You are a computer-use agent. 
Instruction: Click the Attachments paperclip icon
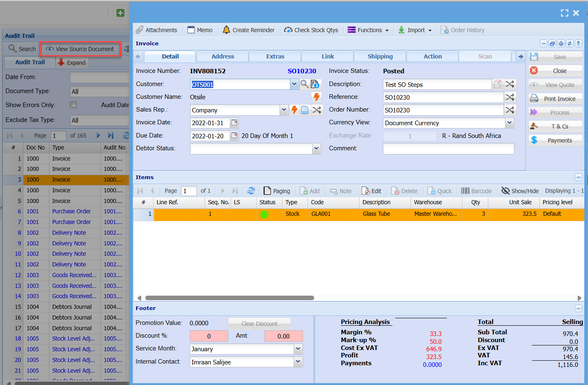[140, 30]
